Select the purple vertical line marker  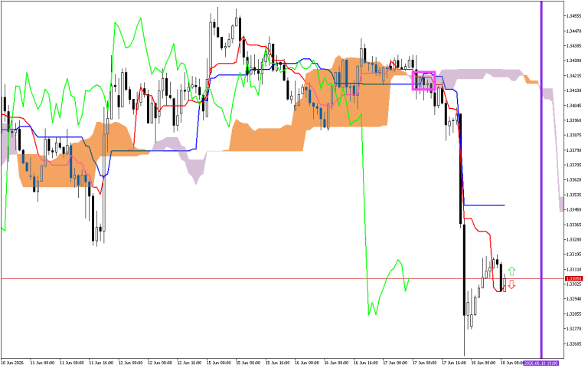[541, 179]
